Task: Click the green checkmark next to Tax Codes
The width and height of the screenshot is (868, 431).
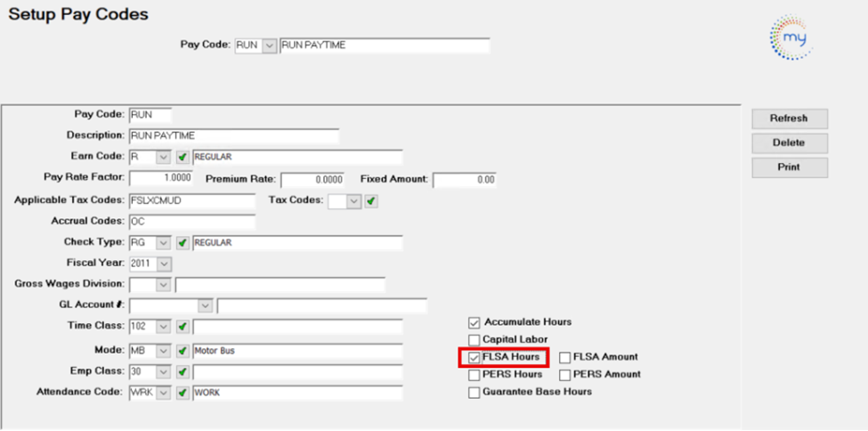Action: tap(371, 201)
